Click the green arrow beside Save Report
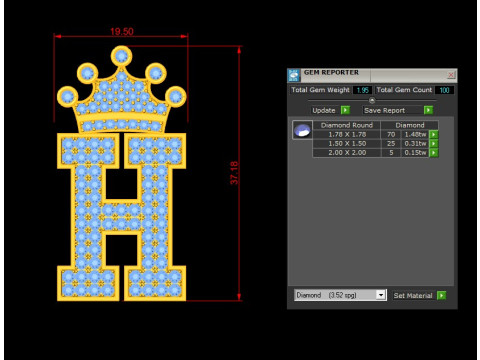The height and width of the screenshot is (360, 480). point(428,110)
